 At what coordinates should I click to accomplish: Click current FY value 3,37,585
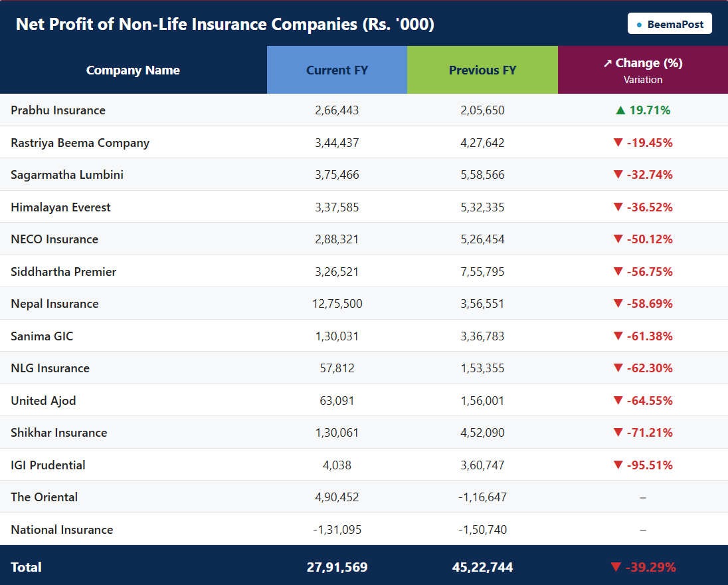coord(337,207)
